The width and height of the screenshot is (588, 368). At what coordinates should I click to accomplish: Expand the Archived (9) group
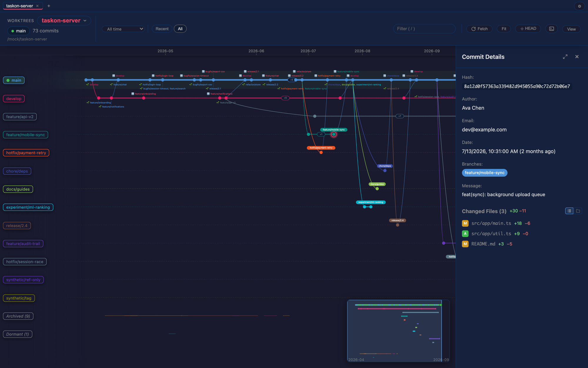point(18,316)
